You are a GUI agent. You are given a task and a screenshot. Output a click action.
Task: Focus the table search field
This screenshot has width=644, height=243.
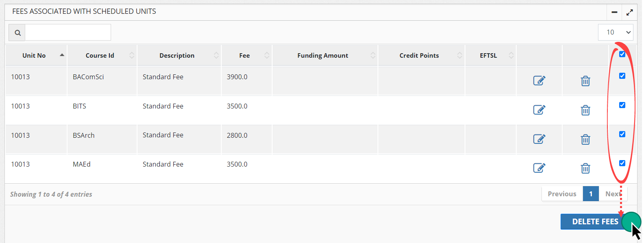[x=68, y=33]
